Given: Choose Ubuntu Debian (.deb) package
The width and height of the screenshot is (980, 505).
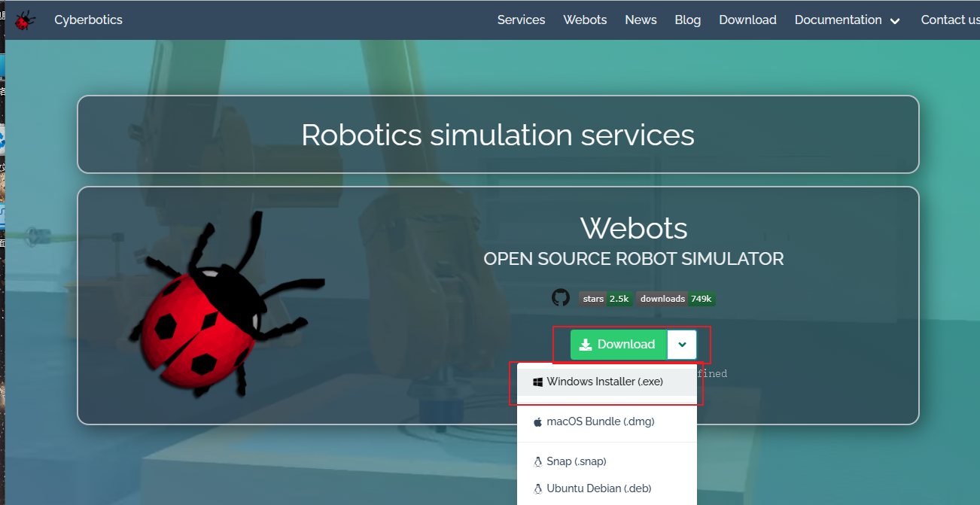Looking at the screenshot, I should tap(607, 488).
